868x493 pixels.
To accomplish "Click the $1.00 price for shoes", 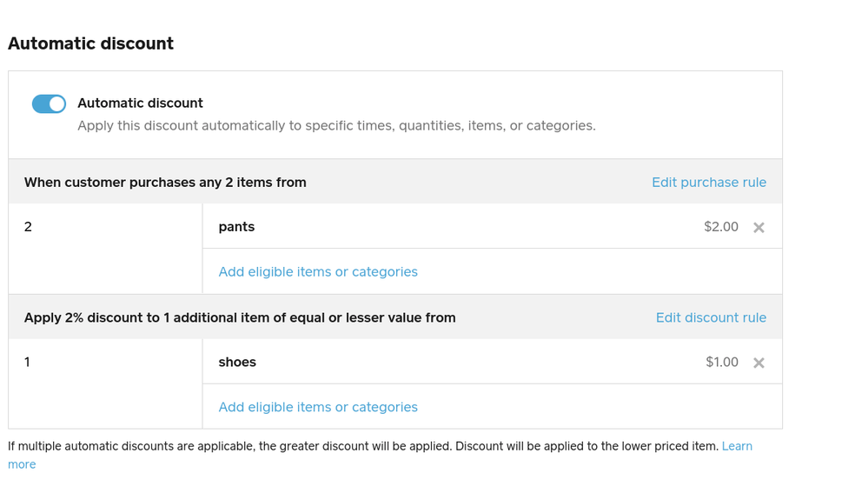I will tap(722, 363).
